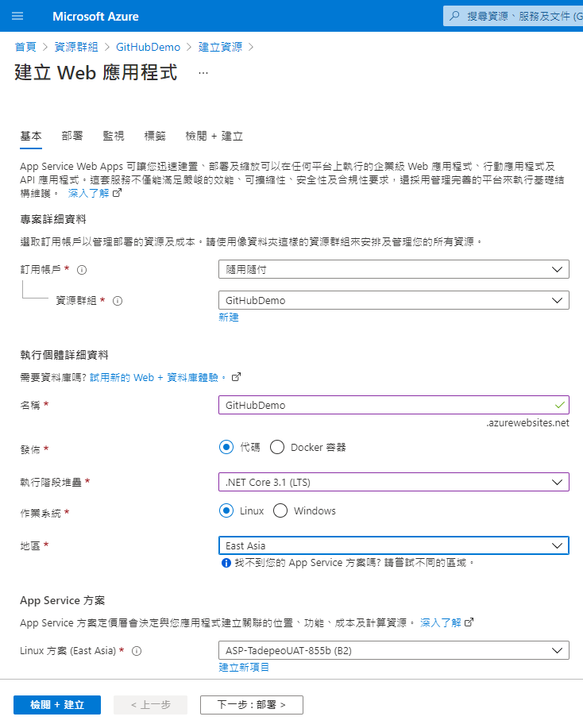Choose Windows as the operating system
The height and width of the screenshot is (728, 583).
coord(280,510)
